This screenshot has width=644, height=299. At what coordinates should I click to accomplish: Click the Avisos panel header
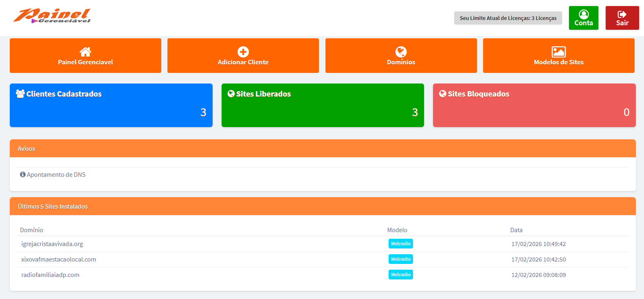[323, 149]
